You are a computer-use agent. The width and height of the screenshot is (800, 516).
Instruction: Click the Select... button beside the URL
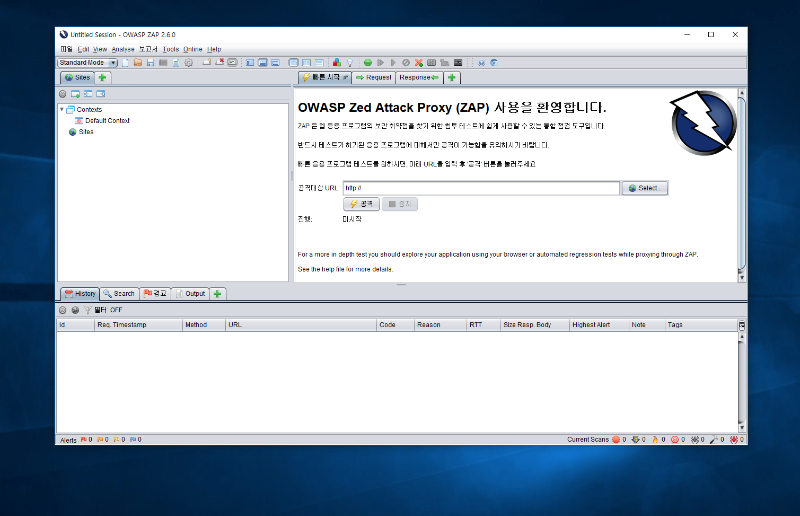[645, 188]
